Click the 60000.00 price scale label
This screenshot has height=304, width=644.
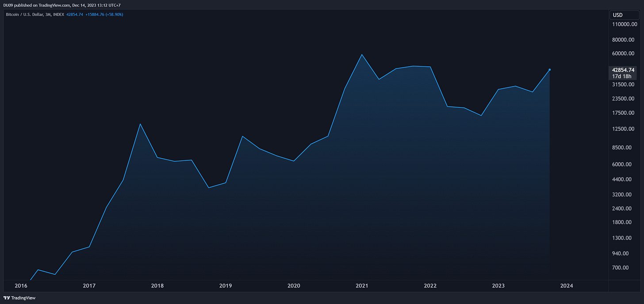click(624, 53)
